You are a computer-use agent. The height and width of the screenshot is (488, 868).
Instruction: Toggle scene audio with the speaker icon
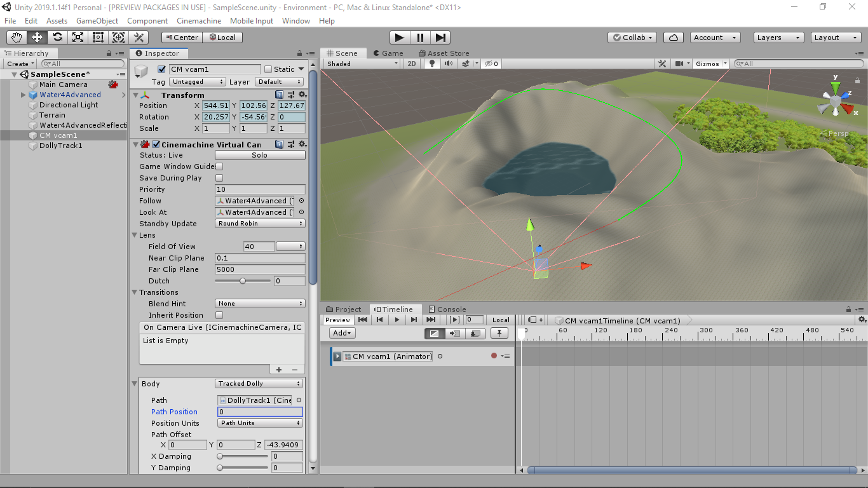tap(449, 64)
